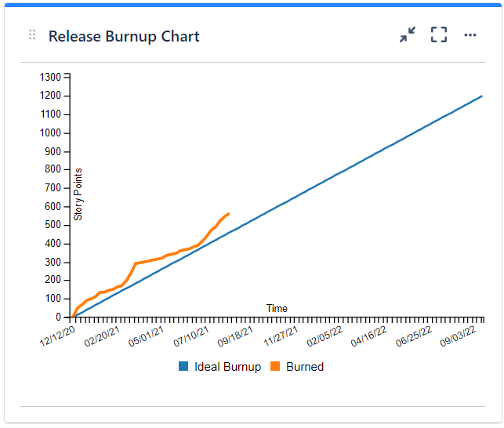Image resolution: width=504 pixels, height=428 pixels.
Task: Click the Burned legend label
Action: coord(305,367)
